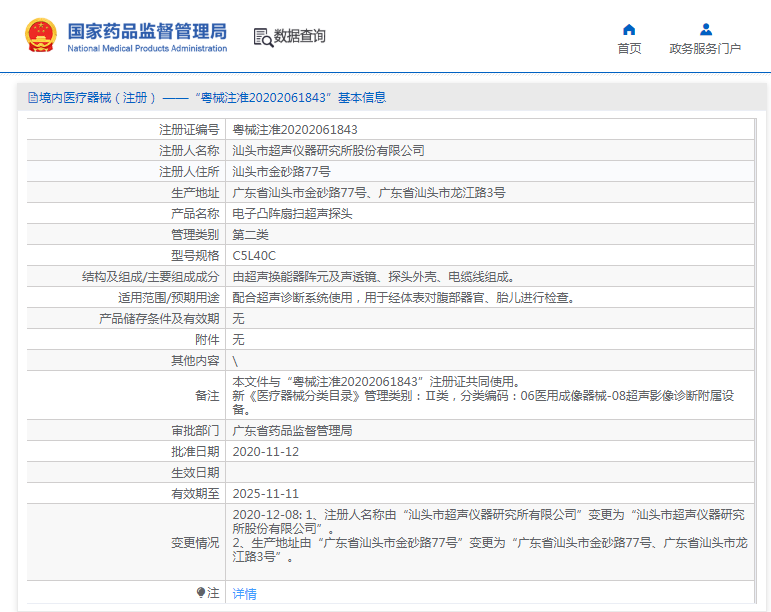
Task: Click the approval date 2020-11-12
Action: [x=265, y=452]
